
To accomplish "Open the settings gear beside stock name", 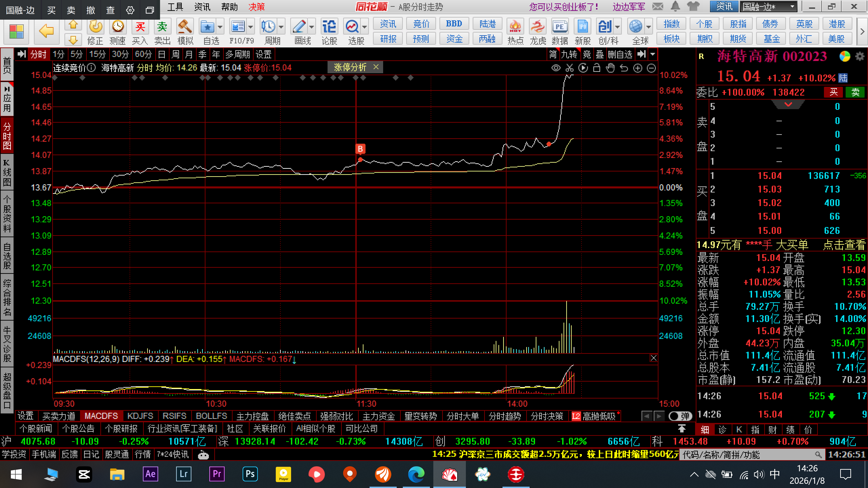I will (860, 56).
